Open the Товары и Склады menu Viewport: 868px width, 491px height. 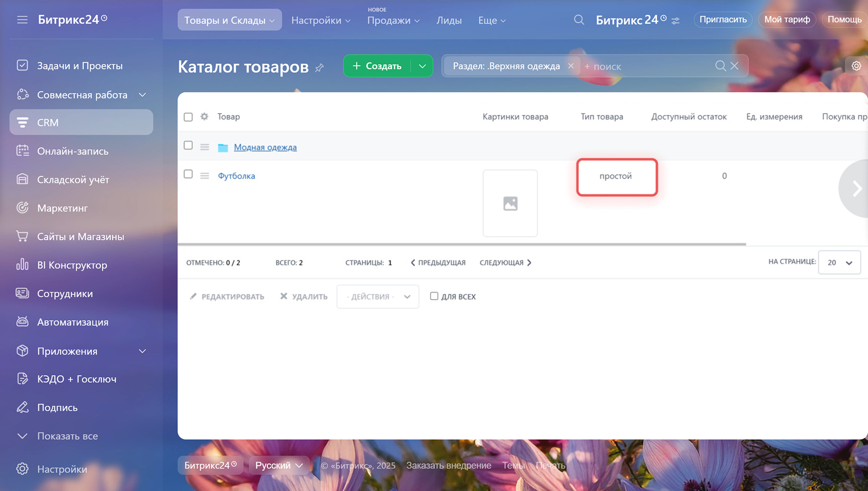(229, 20)
